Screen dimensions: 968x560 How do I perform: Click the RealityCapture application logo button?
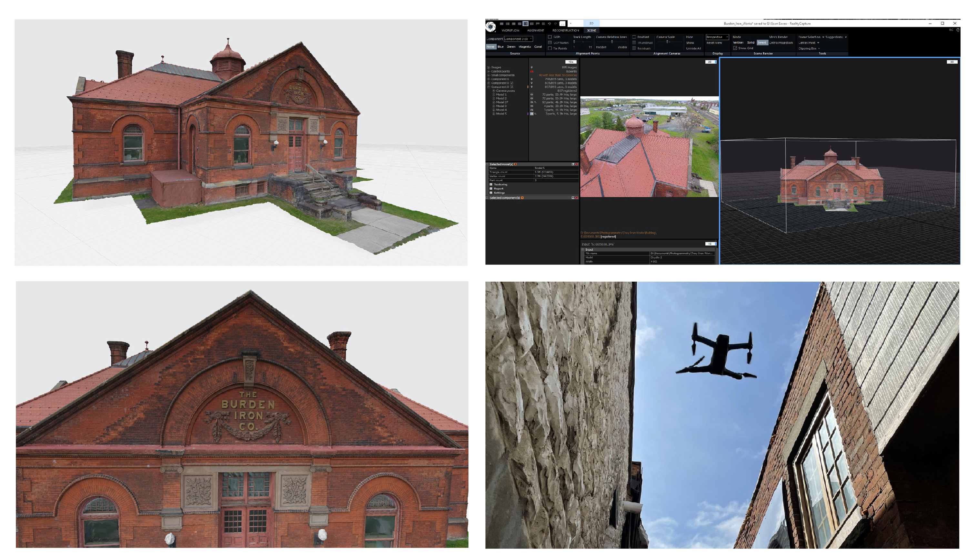pyautogui.click(x=490, y=26)
